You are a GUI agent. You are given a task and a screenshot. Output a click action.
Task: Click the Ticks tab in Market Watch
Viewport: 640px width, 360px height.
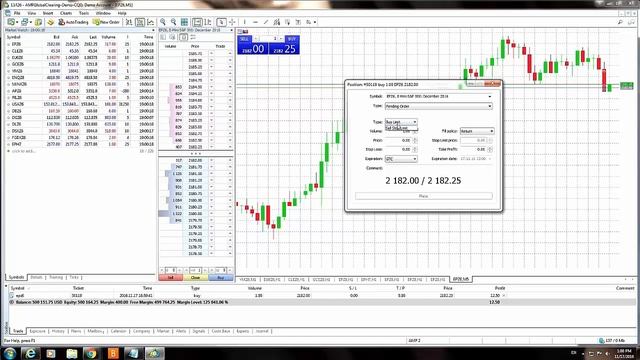pos(74,277)
